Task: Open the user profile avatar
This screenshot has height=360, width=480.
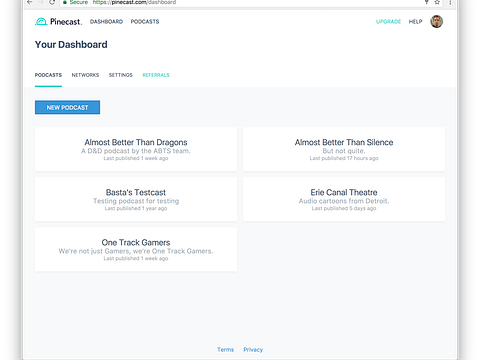Action: 436,22
